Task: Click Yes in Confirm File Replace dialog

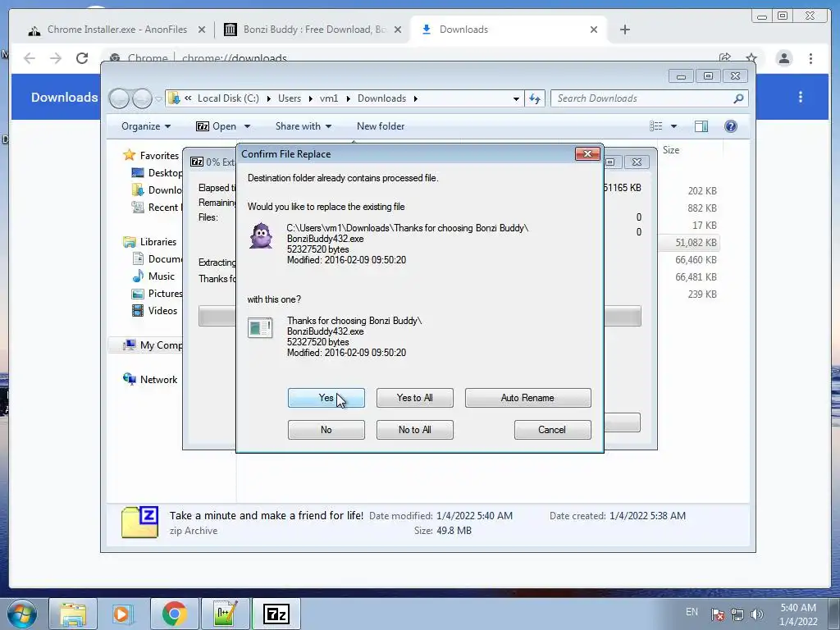Action: point(326,398)
